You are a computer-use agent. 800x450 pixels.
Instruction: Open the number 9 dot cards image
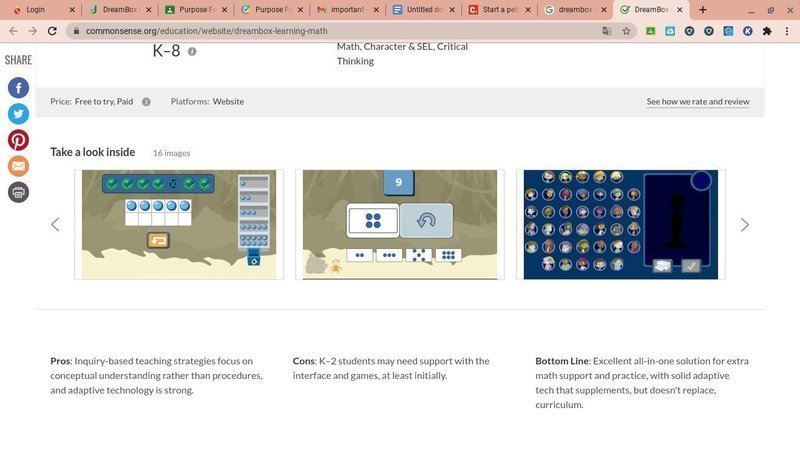point(400,224)
